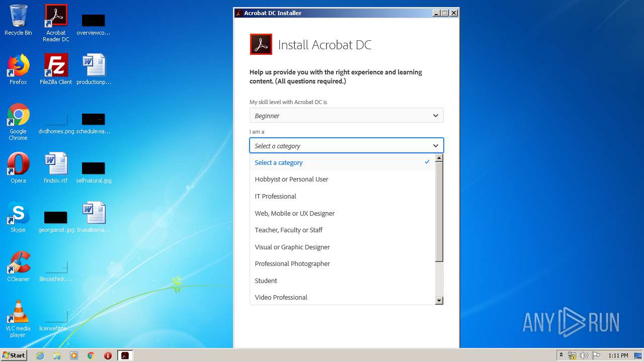644x362 pixels.
Task: Click the taskbar clock showing 1:11 PM
Action: click(618, 355)
